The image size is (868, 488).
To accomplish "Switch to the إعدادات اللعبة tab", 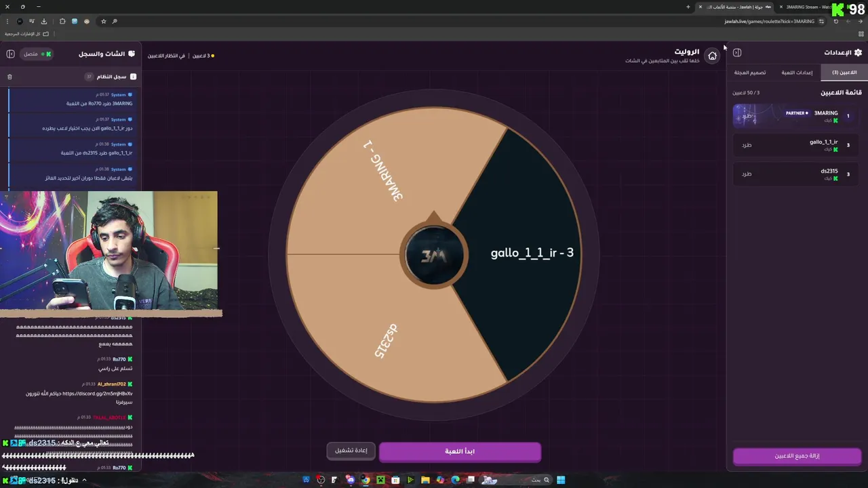I will [x=797, y=73].
